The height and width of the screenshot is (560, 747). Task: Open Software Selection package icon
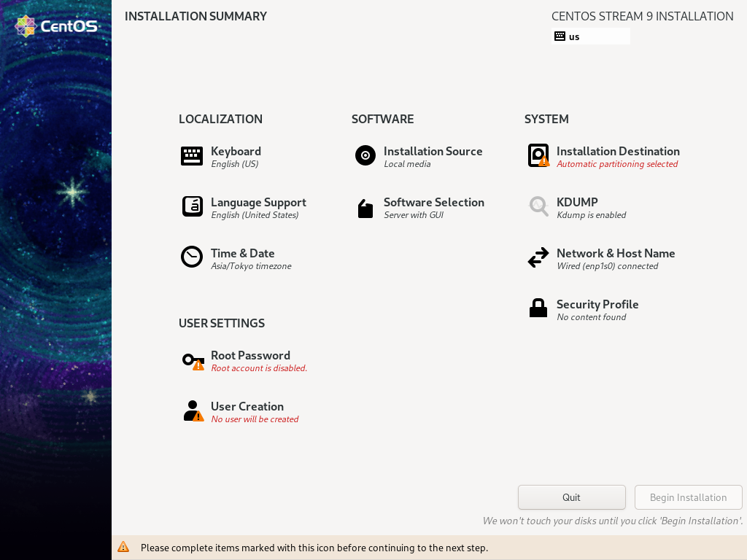(365, 209)
